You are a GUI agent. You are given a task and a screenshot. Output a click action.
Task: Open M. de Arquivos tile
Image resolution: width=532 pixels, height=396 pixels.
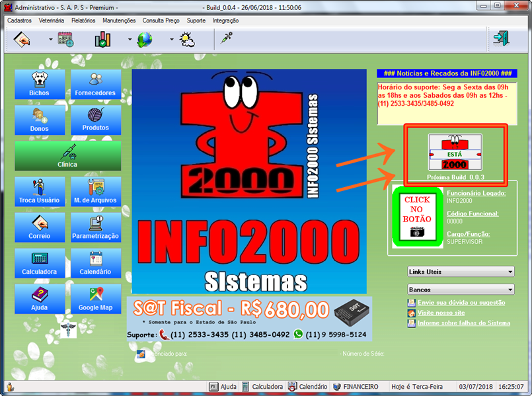[96, 191]
